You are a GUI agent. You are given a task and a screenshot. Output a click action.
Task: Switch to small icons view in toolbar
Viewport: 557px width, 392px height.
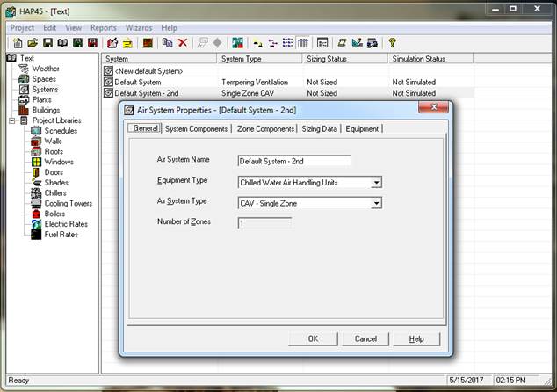(x=273, y=43)
